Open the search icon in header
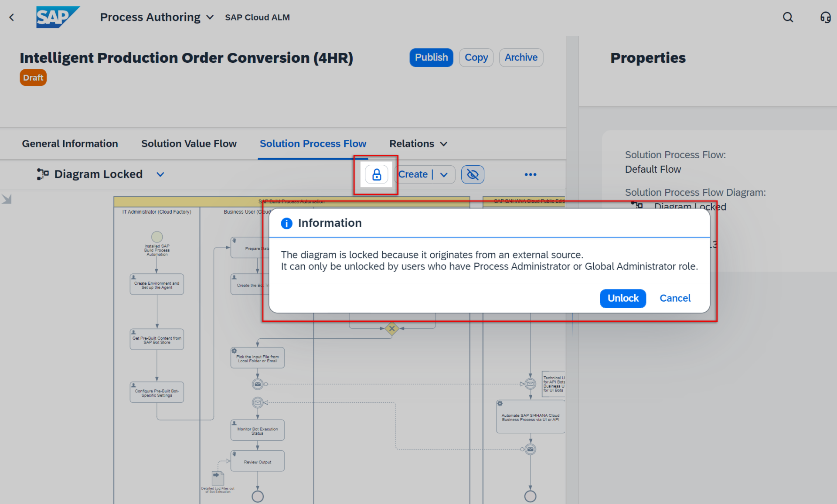837x504 pixels. (x=788, y=17)
